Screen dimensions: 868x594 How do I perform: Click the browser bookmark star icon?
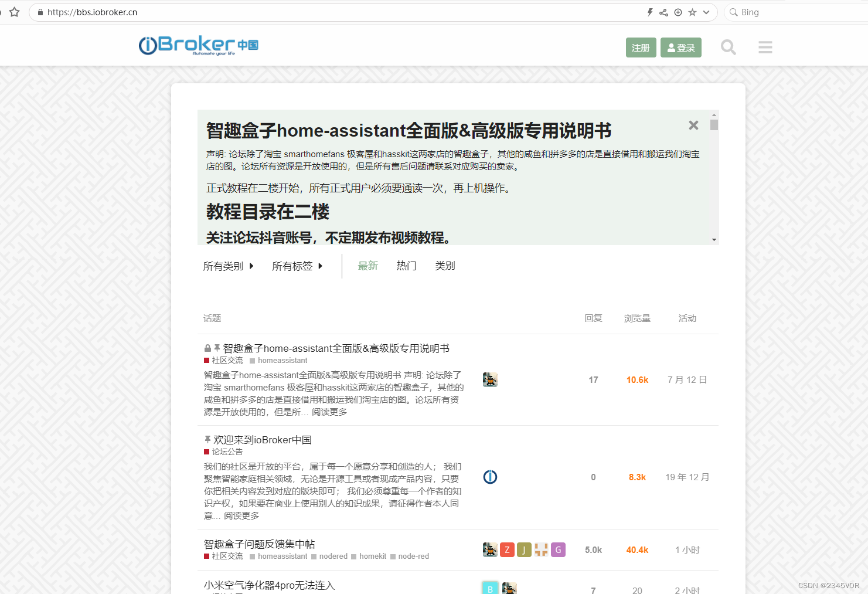pyautogui.click(x=693, y=12)
